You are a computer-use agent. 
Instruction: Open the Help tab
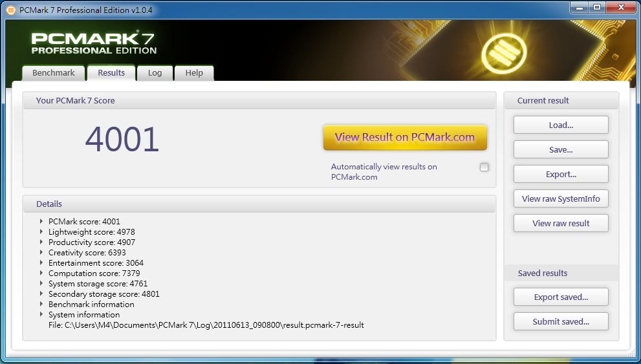(194, 73)
